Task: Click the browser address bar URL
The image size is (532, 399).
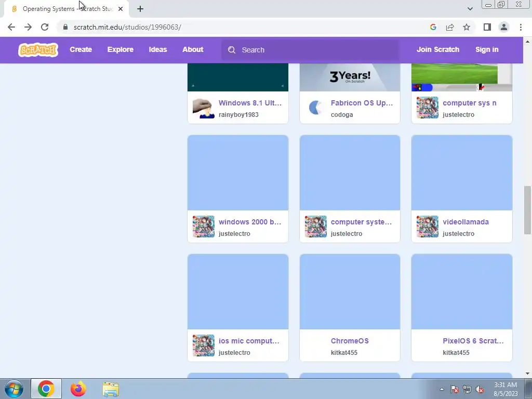Action: pos(127,27)
